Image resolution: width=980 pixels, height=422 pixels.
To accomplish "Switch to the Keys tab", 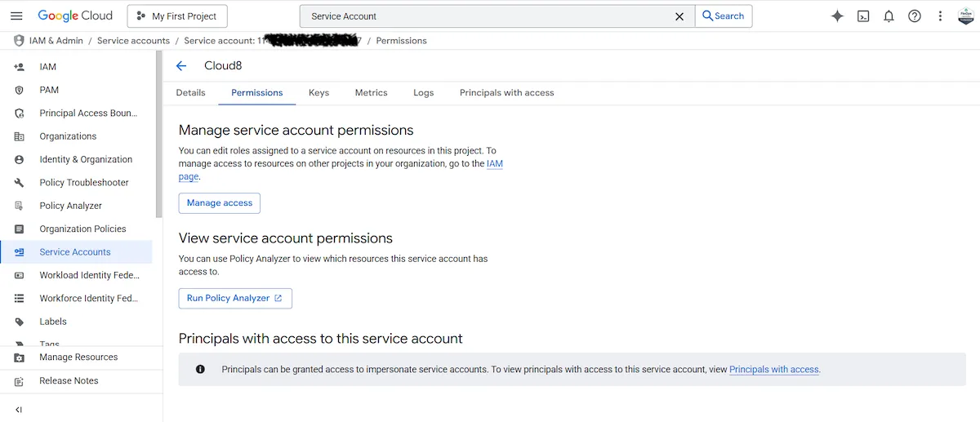I will click(318, 92).
